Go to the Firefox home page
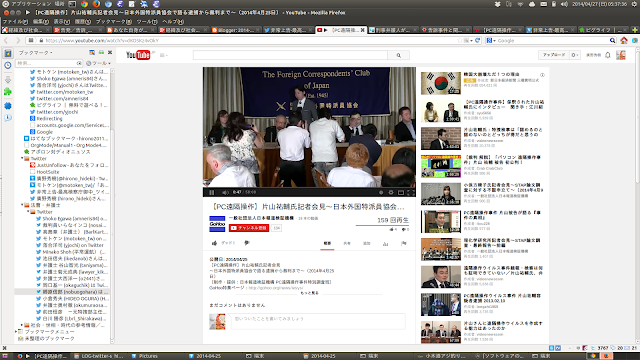The image size is (640, 360). 624,40
